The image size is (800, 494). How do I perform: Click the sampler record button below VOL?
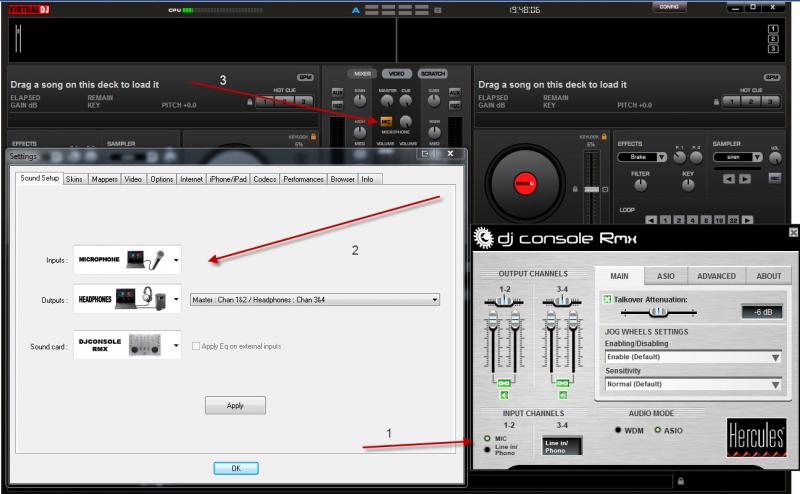coord(774,178)
